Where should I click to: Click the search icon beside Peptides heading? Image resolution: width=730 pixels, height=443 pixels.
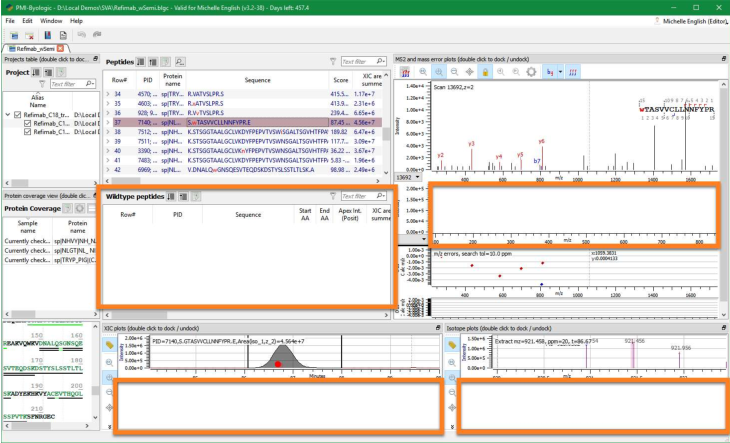click(x=180, y=62)
